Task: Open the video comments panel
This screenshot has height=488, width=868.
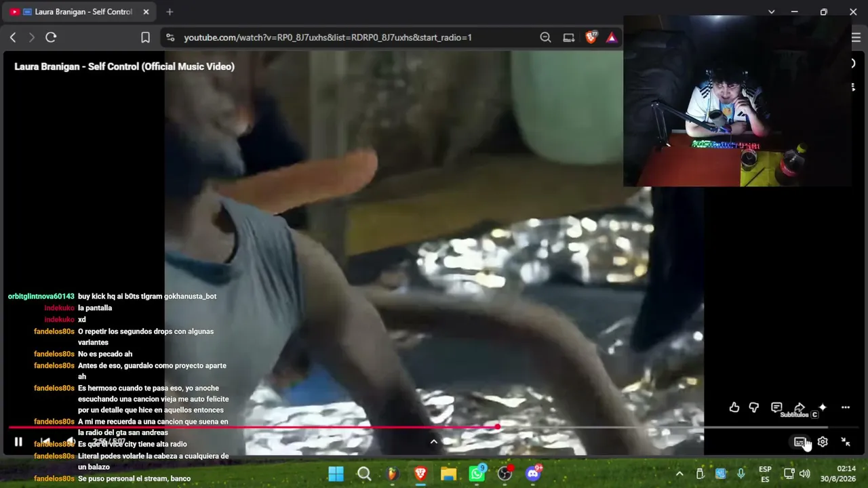Action: tap(776, 407)
